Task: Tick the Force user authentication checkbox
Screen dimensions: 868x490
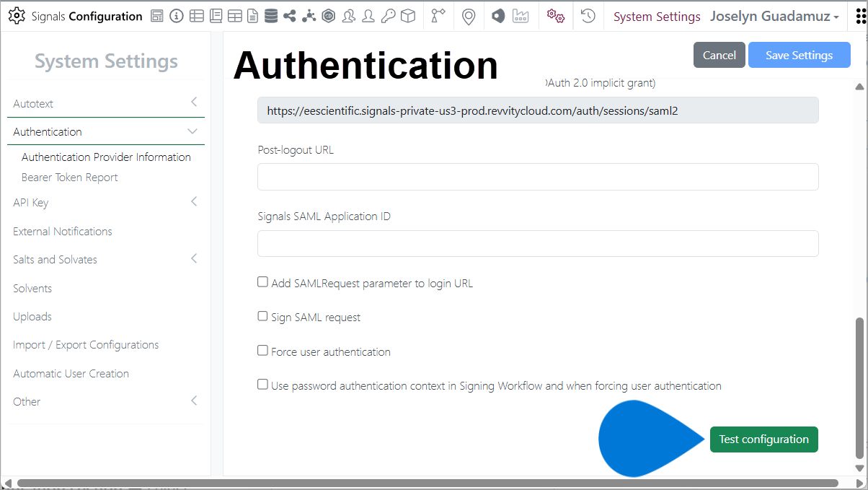Action: (x=263, y=351)
